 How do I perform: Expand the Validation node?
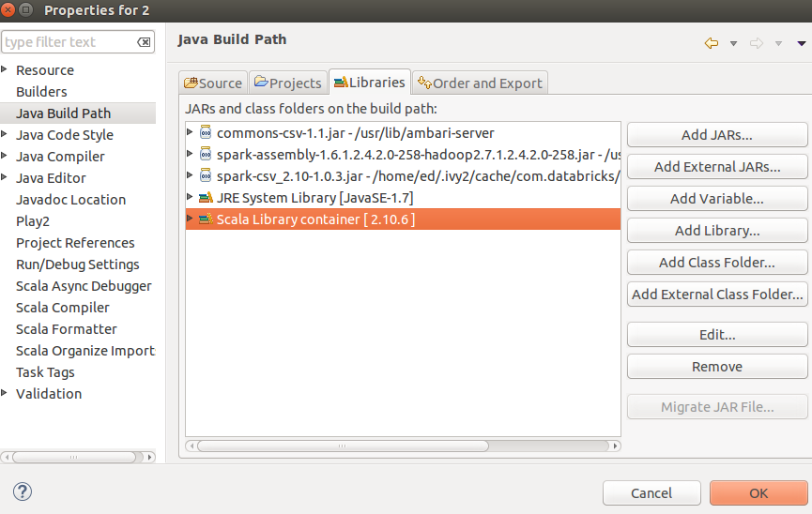4,393
